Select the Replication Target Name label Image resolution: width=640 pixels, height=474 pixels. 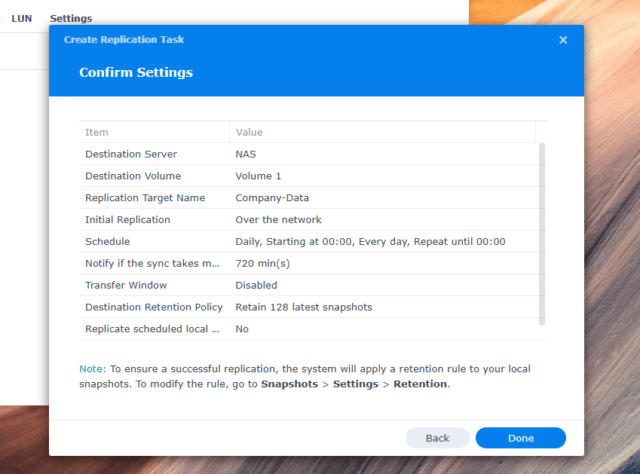point(145,198)
